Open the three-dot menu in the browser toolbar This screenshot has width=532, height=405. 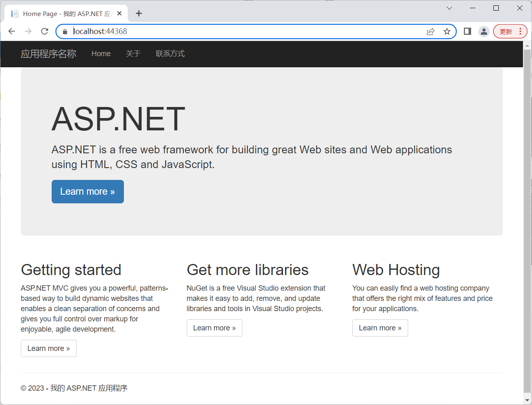coord(520,32)
